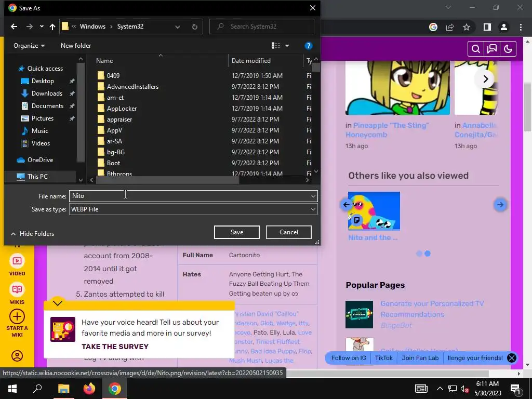Open the wiki discussions icon

point(492,49)
